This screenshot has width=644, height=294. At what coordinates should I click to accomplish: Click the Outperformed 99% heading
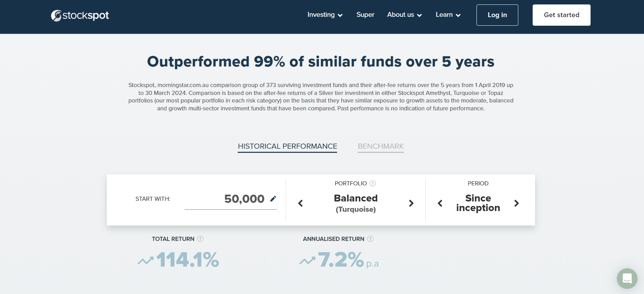(x=321, y=62)
